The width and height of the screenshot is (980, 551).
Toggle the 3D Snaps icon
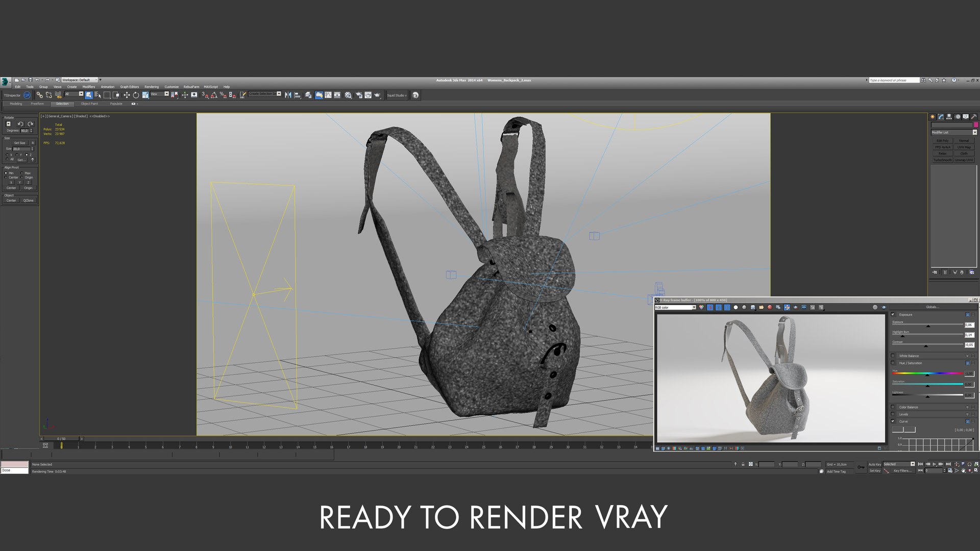point(205,95)
